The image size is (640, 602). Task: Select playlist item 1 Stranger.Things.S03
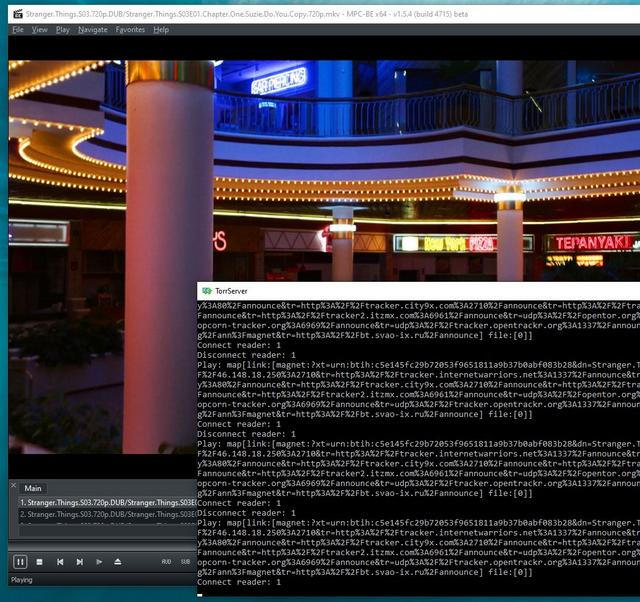pos(108,502)
